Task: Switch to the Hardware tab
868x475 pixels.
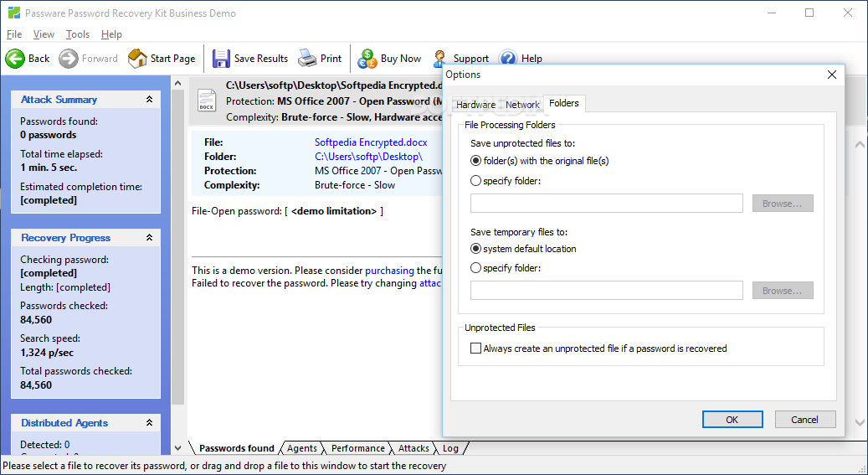Action: tap(475, 104)
